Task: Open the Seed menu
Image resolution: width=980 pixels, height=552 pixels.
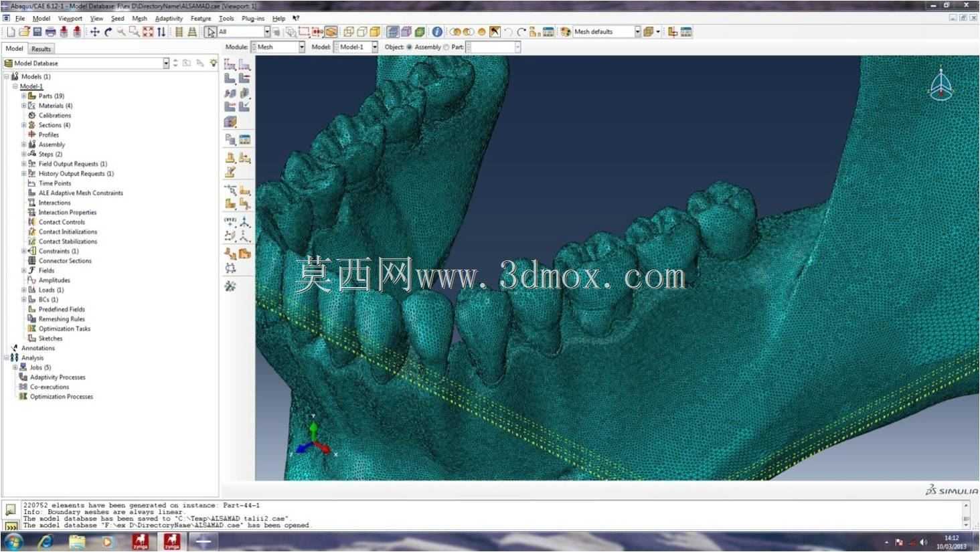Action: point(117,19)
